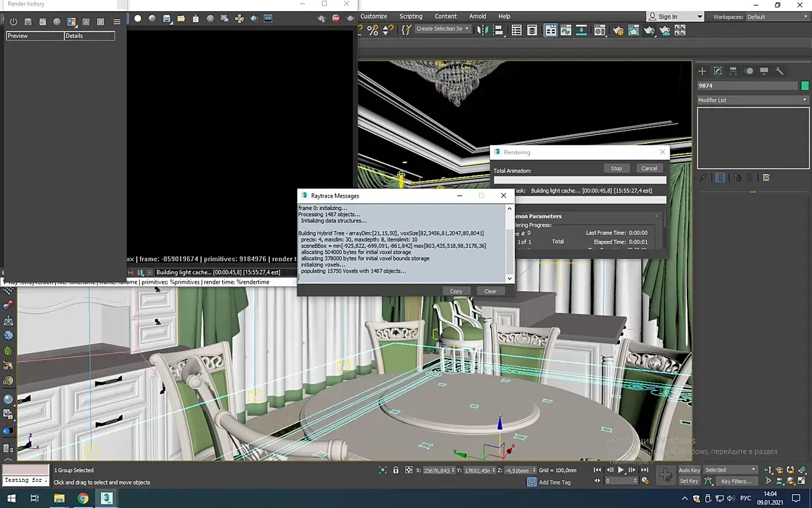Open the Utilities wrench panel icon
The height and width of the screenshot is (508, 812).
[780, 71]
